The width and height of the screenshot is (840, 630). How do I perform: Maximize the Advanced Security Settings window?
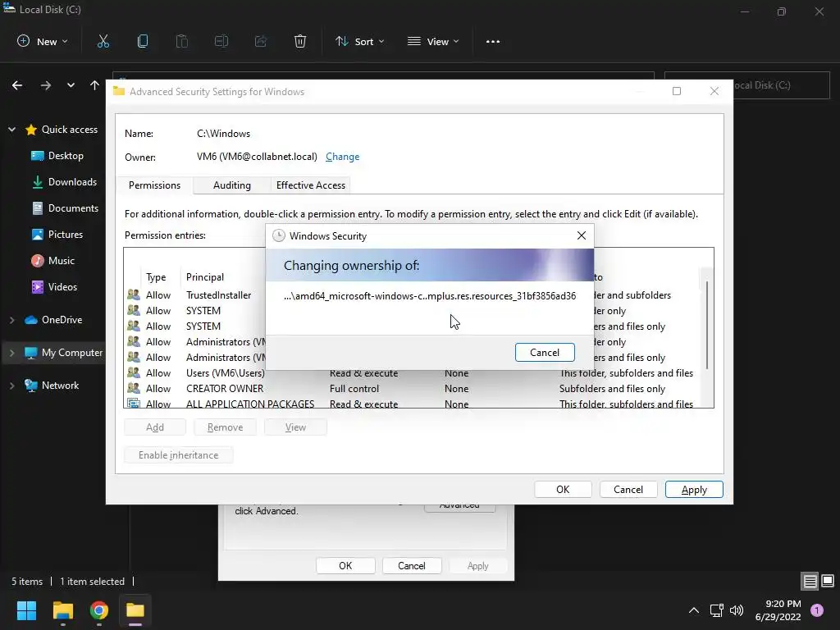pyautogui.click(x=677, y=92)
